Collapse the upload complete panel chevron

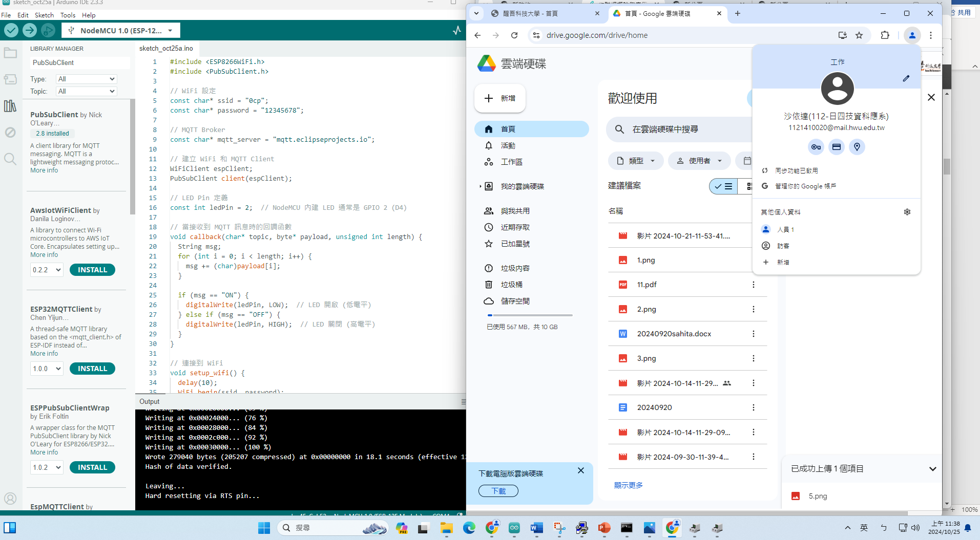[x=932, y=469]
